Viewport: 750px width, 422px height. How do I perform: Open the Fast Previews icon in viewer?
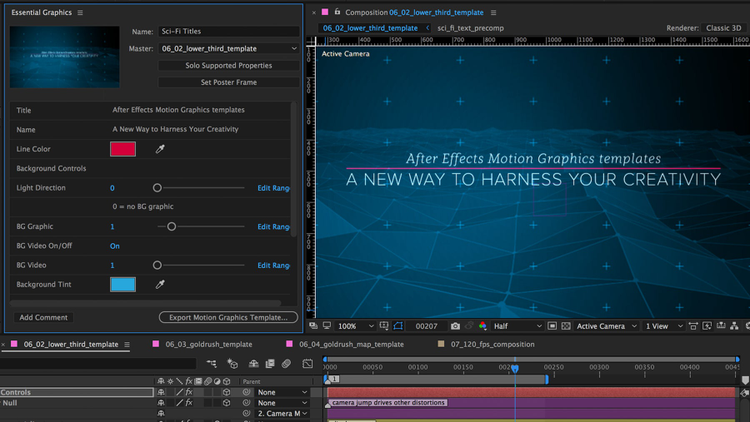click(707, 326)
